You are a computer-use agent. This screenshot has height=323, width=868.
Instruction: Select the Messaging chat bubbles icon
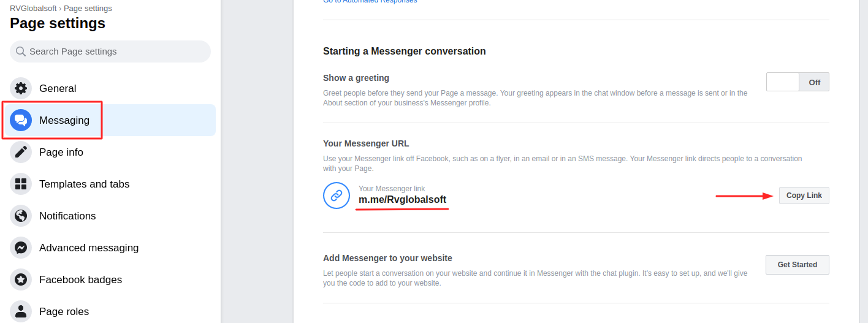point(21,120)
